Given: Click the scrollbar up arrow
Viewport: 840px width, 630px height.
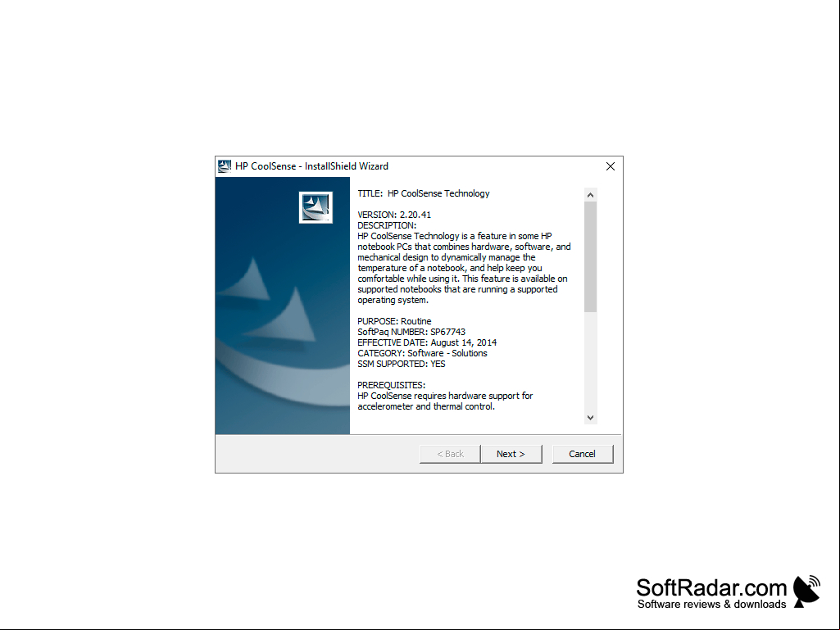Looking at the screenshot, I should [x=590, y=195].
